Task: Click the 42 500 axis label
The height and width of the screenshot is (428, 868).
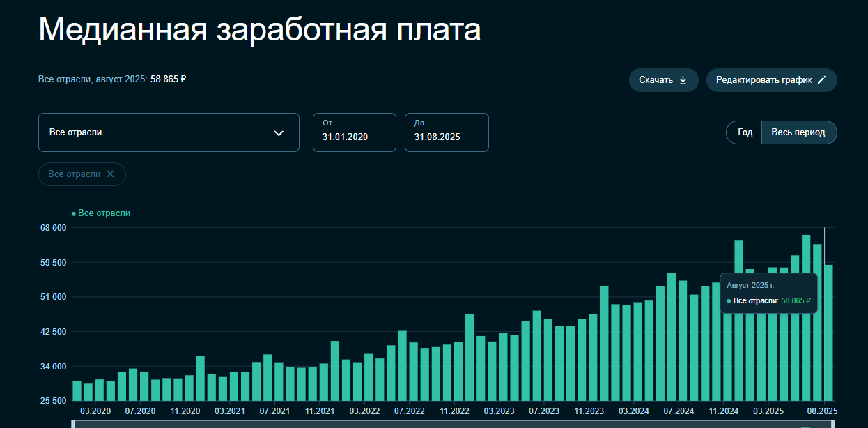Action: [52, 332]
